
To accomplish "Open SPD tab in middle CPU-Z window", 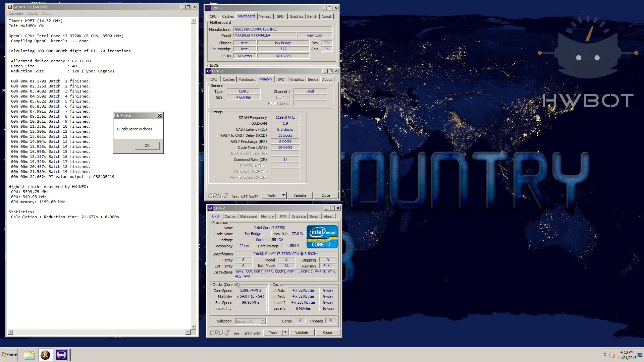I will pos(281,79).
